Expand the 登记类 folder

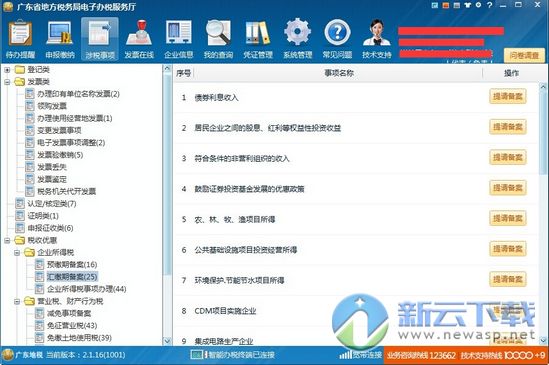(x=7, y=70)
